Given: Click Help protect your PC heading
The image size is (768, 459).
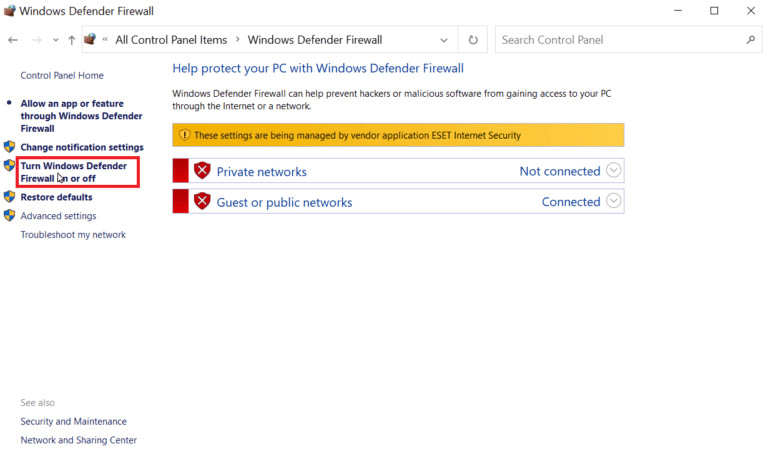Looking at the screenshot, I should pos(318,68).
